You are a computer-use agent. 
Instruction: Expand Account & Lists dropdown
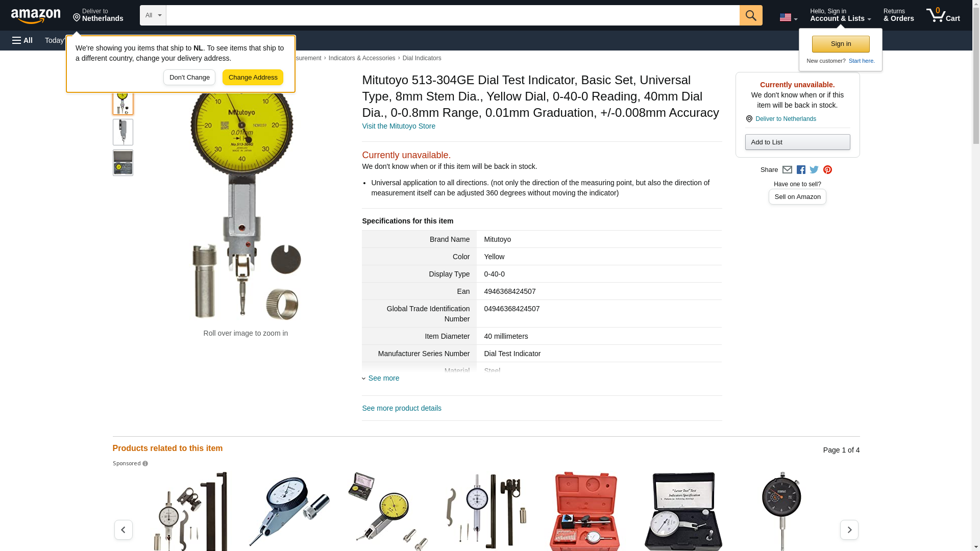point(840,15)
